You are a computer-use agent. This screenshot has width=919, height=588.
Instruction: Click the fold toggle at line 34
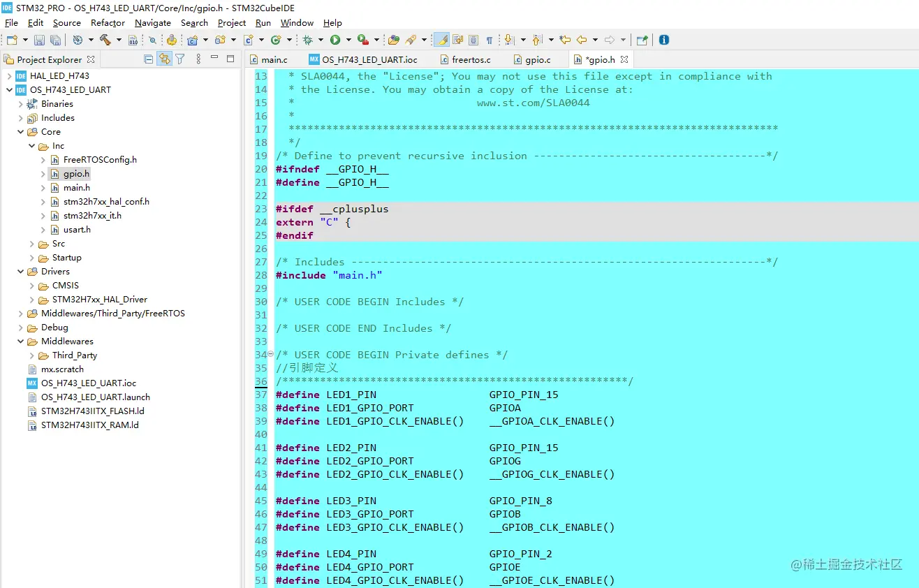coord(271,355)
